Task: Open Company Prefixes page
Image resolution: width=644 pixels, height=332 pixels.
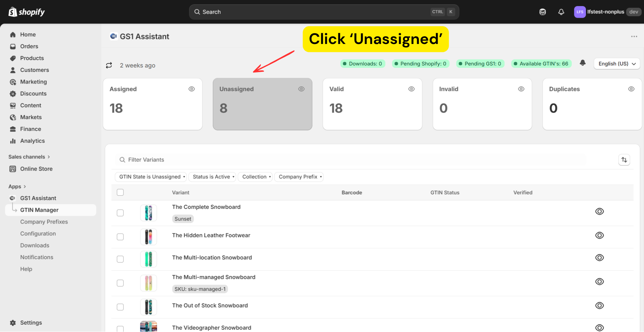Action: (x=44, y=222)
